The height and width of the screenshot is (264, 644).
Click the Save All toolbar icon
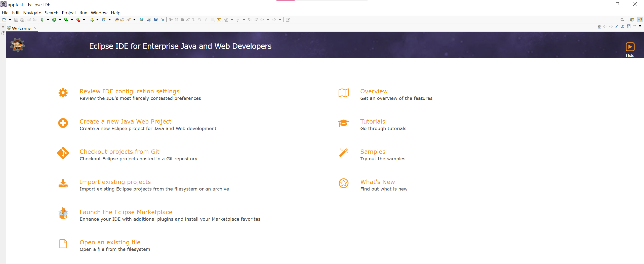click(22, 20)
